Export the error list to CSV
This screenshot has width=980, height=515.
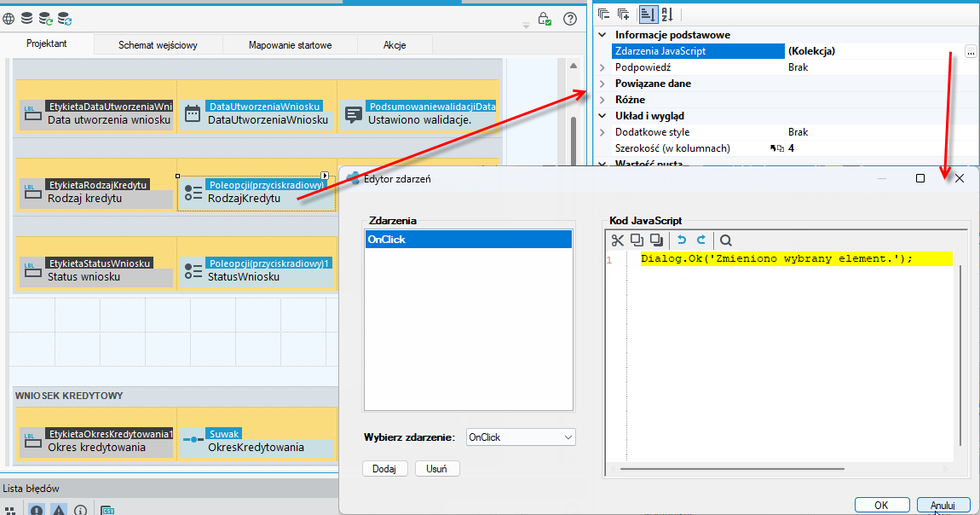[107, 511]
